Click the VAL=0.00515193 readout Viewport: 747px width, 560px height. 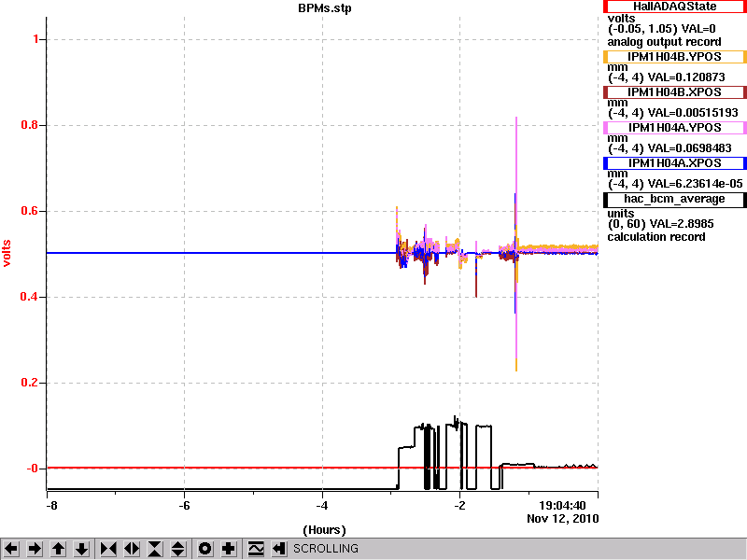click(693, 113)
